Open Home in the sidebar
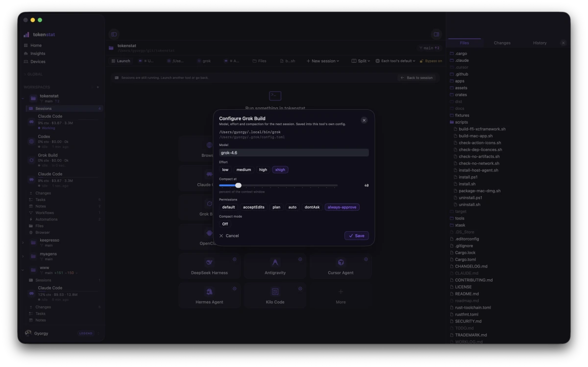Image resolution: width=588 pixels, height=367 pixels. click(36, 45)
